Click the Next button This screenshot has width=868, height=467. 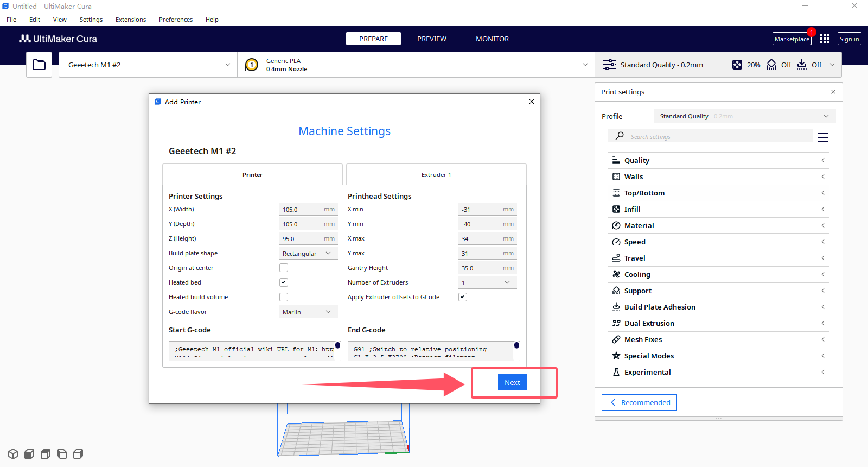(512, 382)
